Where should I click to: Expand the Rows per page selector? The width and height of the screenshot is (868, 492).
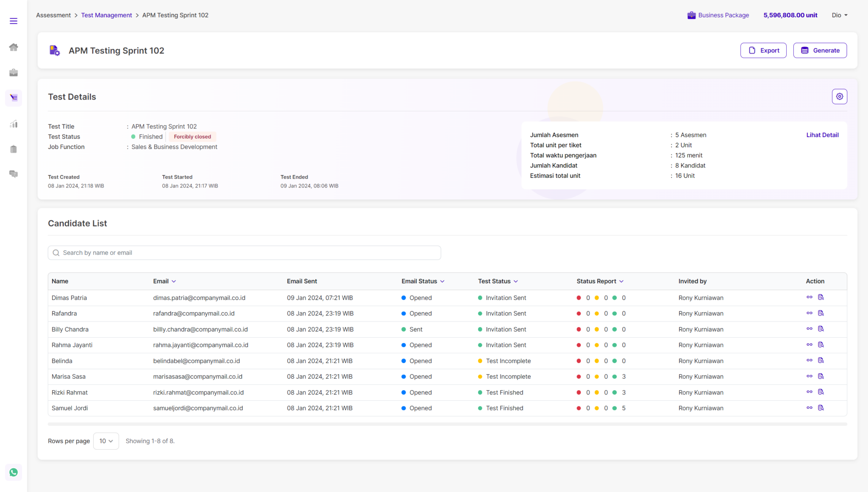[x=106, y=441]
